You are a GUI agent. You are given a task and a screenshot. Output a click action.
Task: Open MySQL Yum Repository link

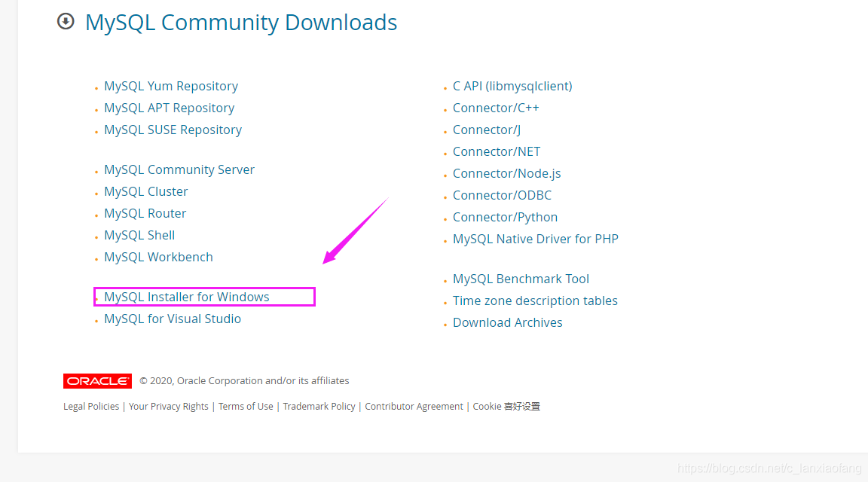171,87
